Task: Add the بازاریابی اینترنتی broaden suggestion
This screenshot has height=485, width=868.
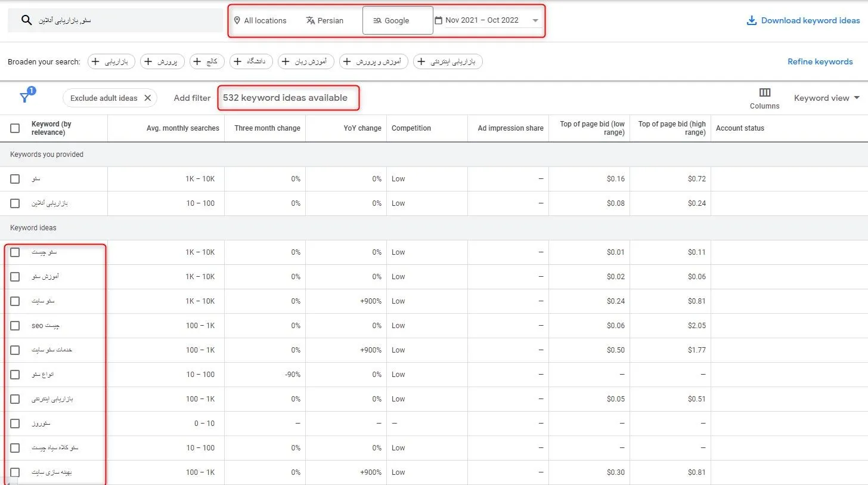Action: tap(448, 61)
